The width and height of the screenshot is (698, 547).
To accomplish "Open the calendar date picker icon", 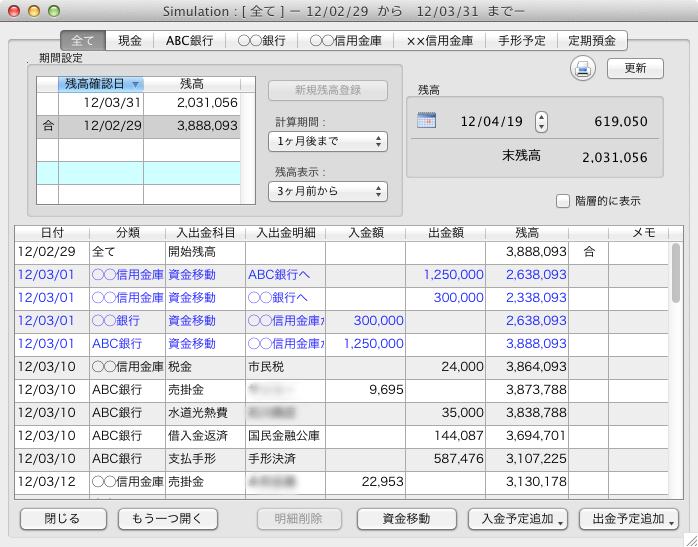I will pos(427,121).
